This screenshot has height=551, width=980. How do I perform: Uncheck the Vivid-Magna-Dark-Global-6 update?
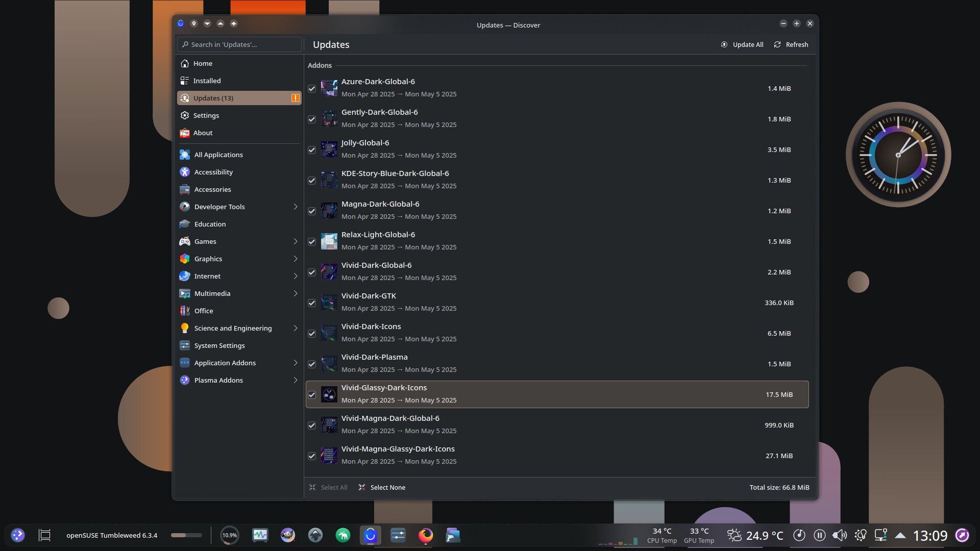point(312,425)
